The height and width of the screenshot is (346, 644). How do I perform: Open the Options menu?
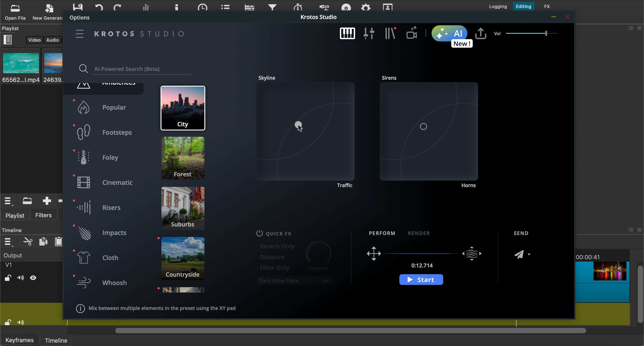(80, 17)
